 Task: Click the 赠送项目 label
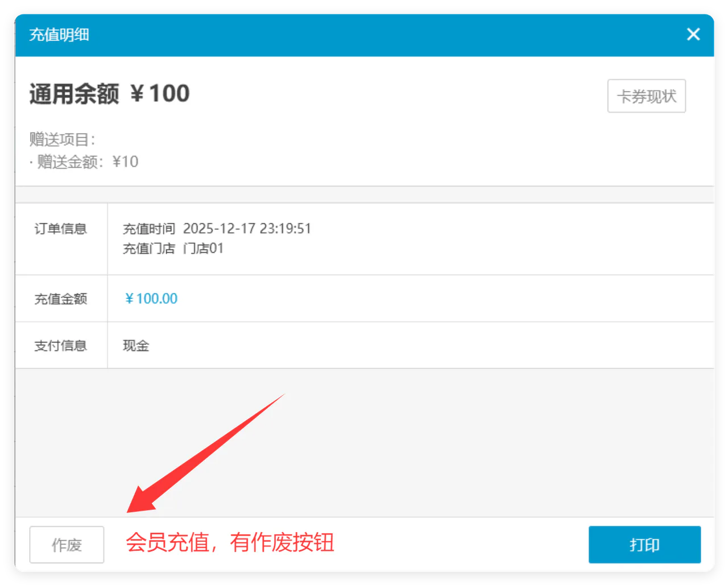point(62,139)
